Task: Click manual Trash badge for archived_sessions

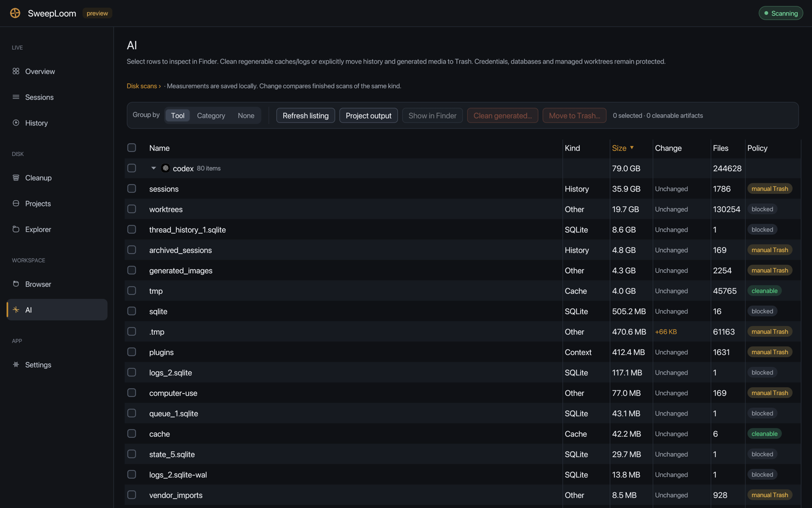Action: point(770,250)
